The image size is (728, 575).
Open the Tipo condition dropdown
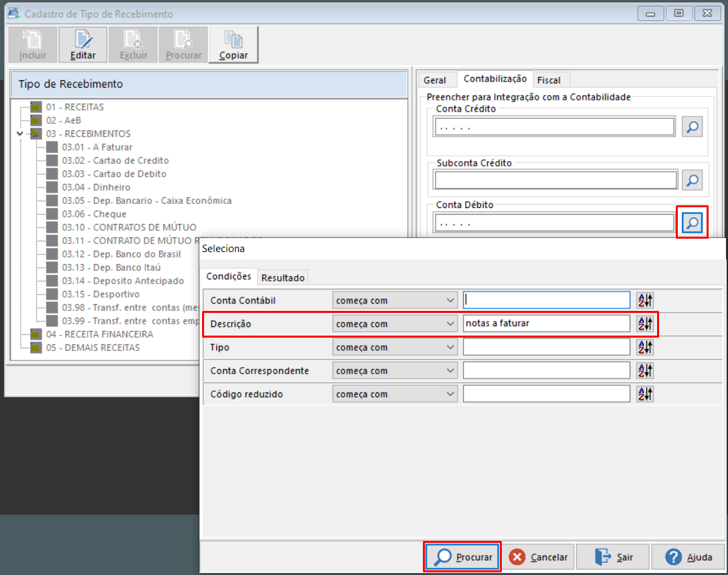coord(395,347)
